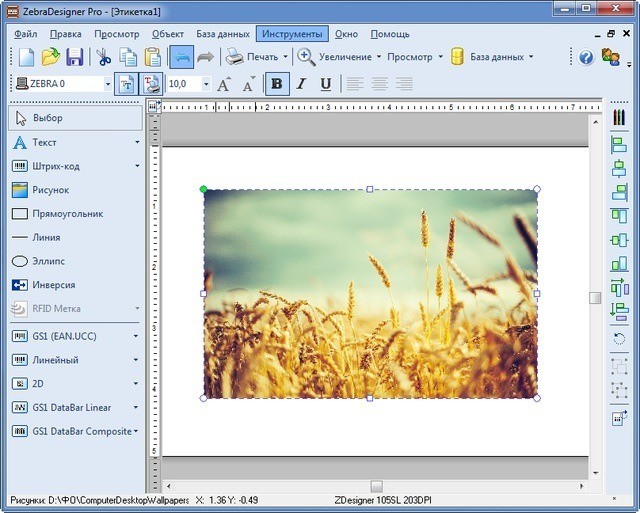Image resolution: width=640 pixels, height=513 pixels.
Task: Click the Undo arrow button
Action: click(x=181, y=57)
